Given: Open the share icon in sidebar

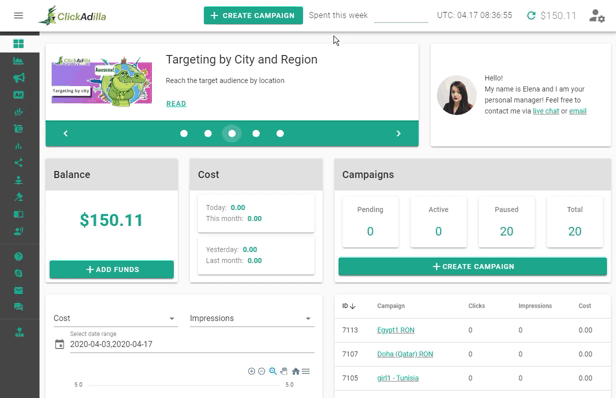Looking at the screenshot, I should point(18,163).
